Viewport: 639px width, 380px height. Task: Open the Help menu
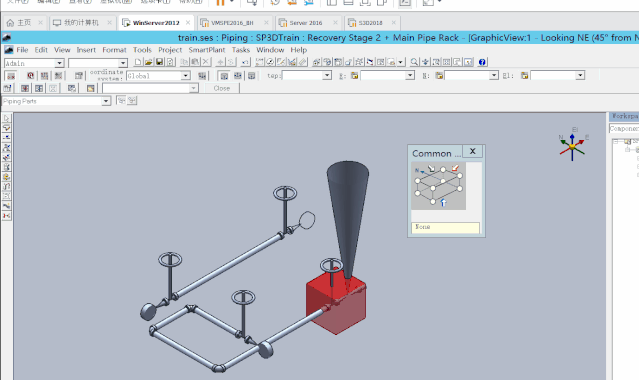point(298,50)
